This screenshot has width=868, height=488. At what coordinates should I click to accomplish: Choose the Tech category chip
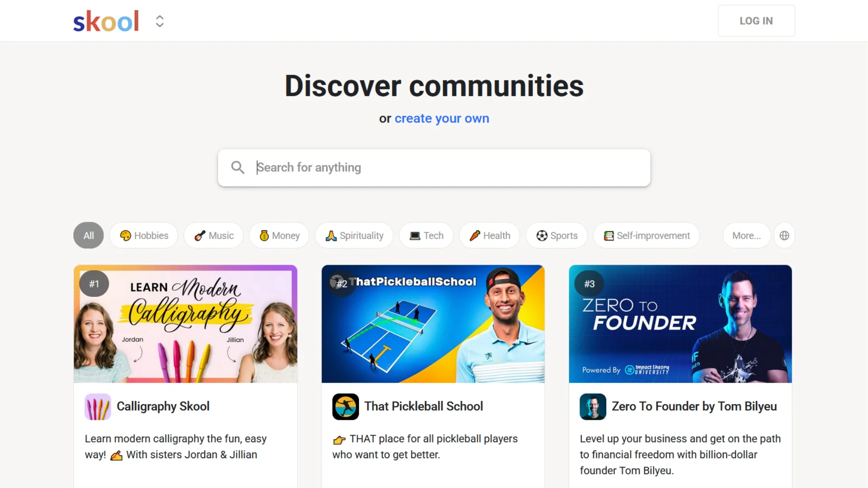(426, 235)
